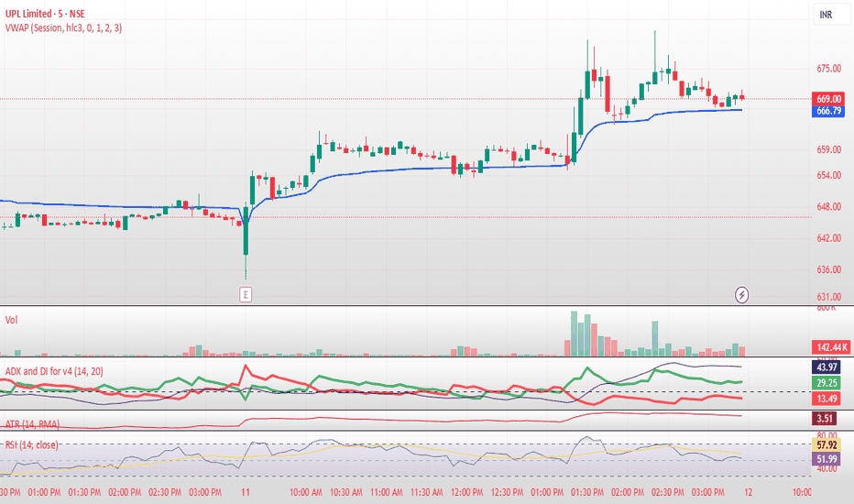Click the red 669.00 last price label

828,99
